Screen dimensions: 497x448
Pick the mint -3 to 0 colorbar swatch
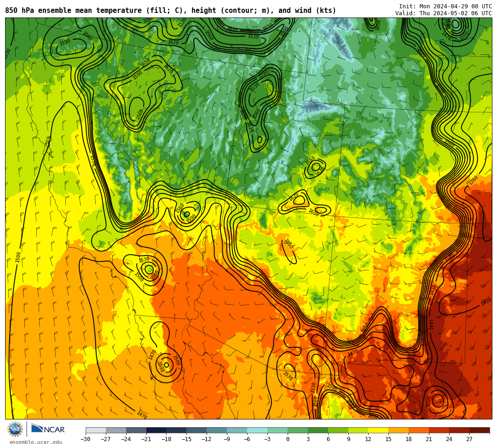click(277, 430)
